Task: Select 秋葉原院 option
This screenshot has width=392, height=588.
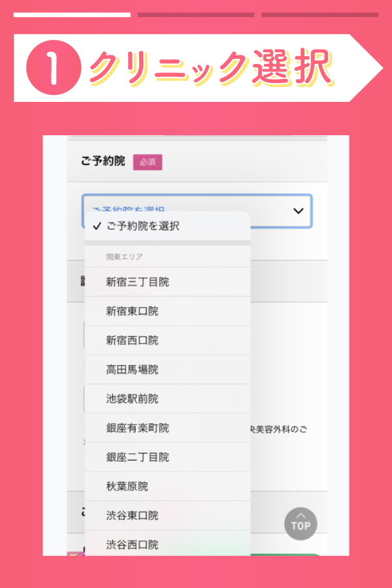Action: pos(127,486)
